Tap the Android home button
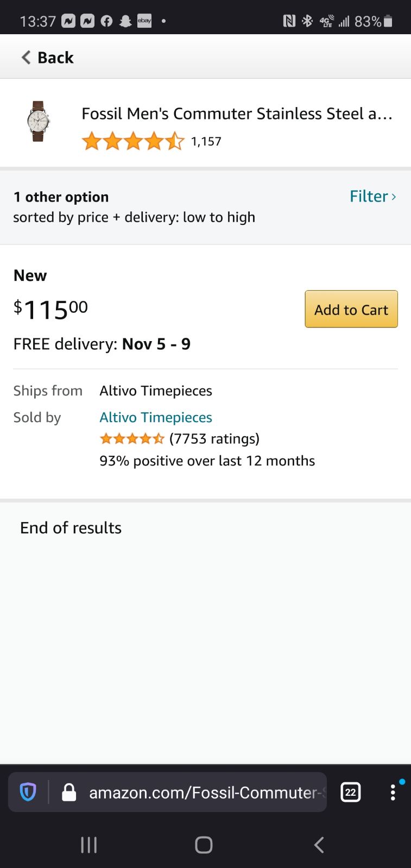The height and width of the screenshot is (868, 411). click(204, 845)
